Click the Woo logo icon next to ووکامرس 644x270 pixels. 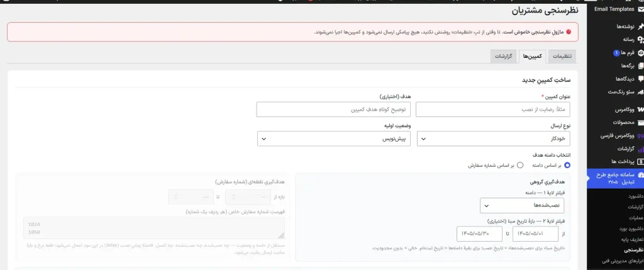pos(640,110)
